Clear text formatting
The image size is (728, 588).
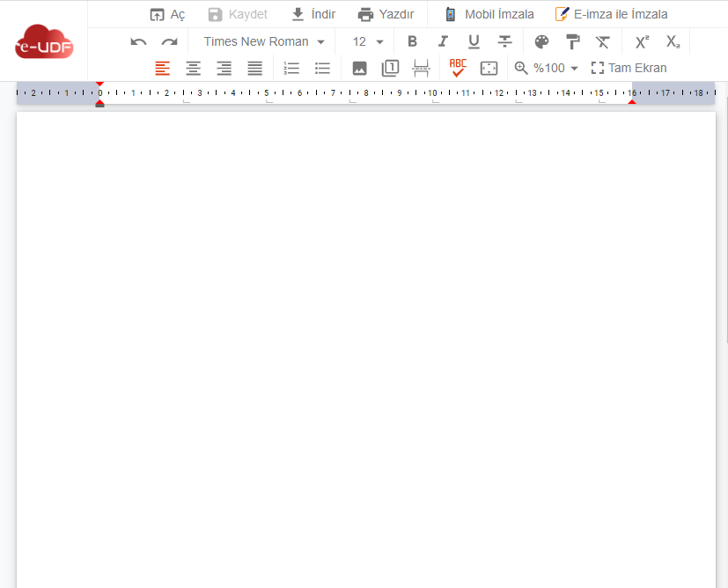pyautogui.click(x=603, y=41)
